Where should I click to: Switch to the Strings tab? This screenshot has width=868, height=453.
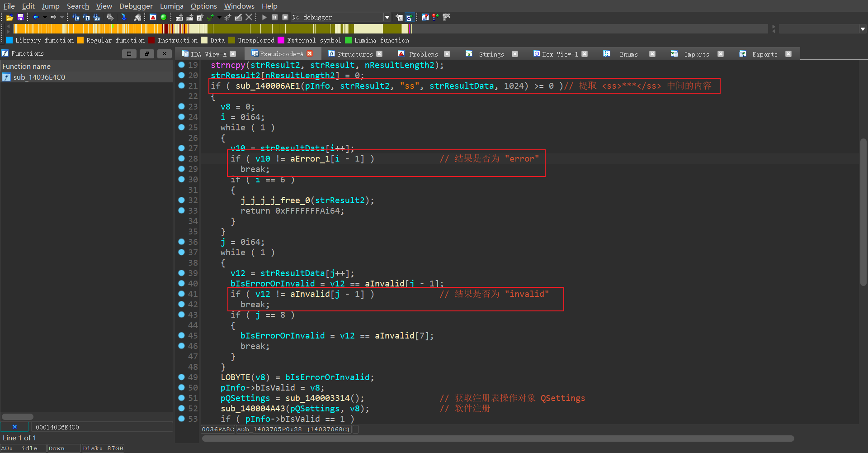491,54
